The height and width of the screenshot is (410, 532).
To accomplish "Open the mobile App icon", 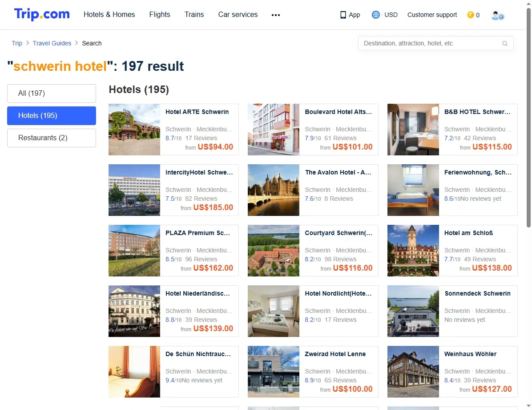I will pos(343,15).
